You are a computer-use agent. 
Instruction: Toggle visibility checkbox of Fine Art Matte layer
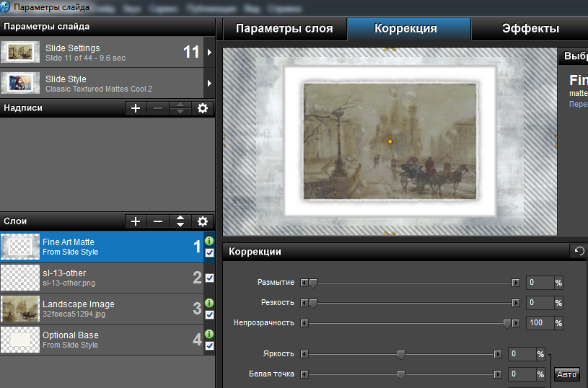210,252
